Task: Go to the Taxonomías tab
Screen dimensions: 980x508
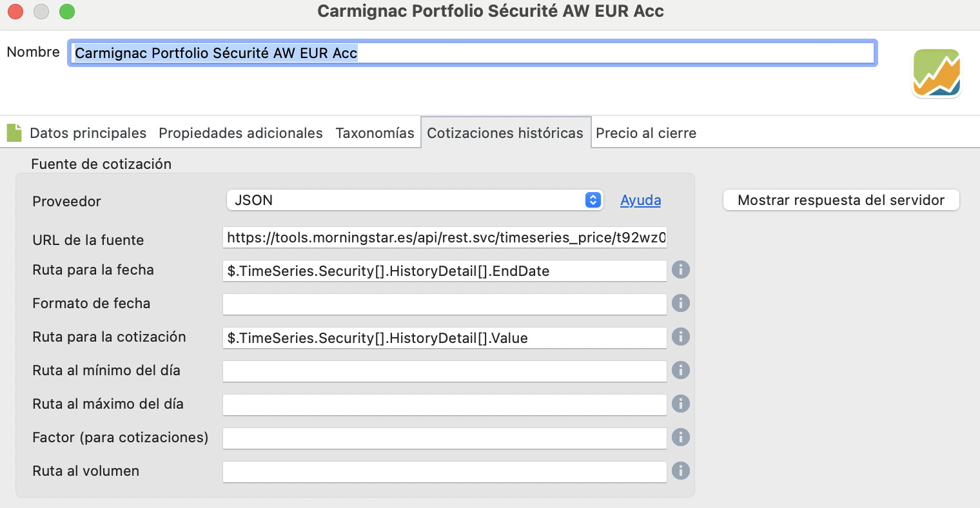Action: click(375, 133)
